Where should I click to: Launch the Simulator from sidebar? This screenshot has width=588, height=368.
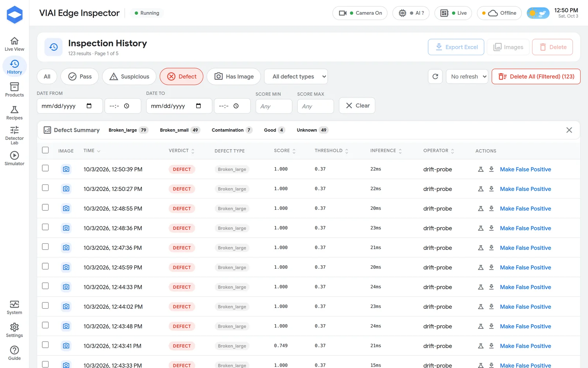pyautogui.click(x=14, y=159)
